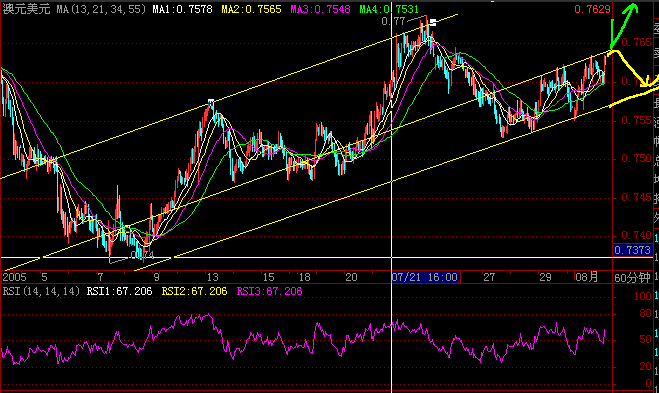Click the 0.755 price axis label
Screen dimensions: 659x393
coord(636,120)
